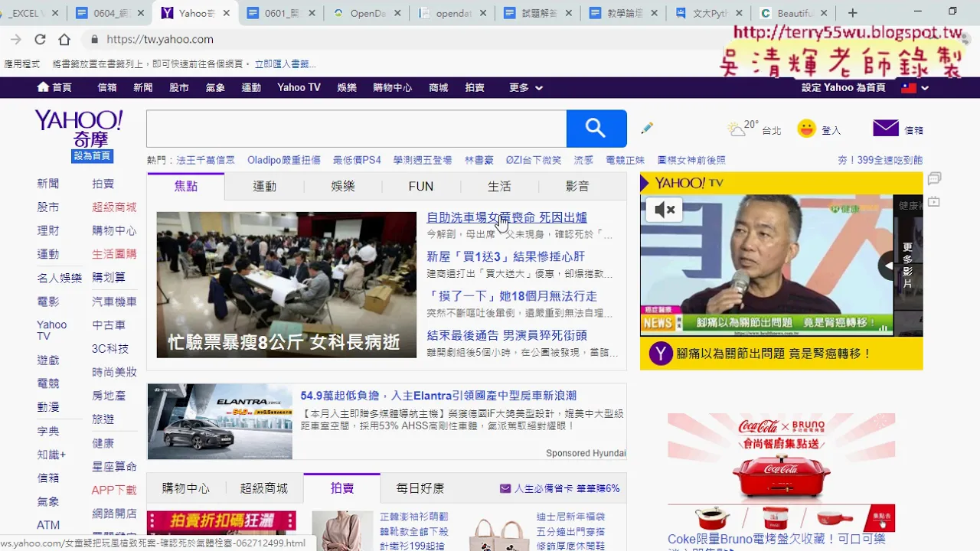Click 立即匯入書籤 in the bookmarks bar
980x551 pixels.
pos(285,64)
